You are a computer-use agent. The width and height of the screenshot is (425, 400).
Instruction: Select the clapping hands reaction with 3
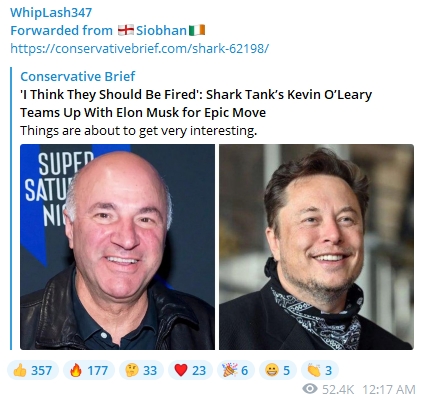coord(320,370)
